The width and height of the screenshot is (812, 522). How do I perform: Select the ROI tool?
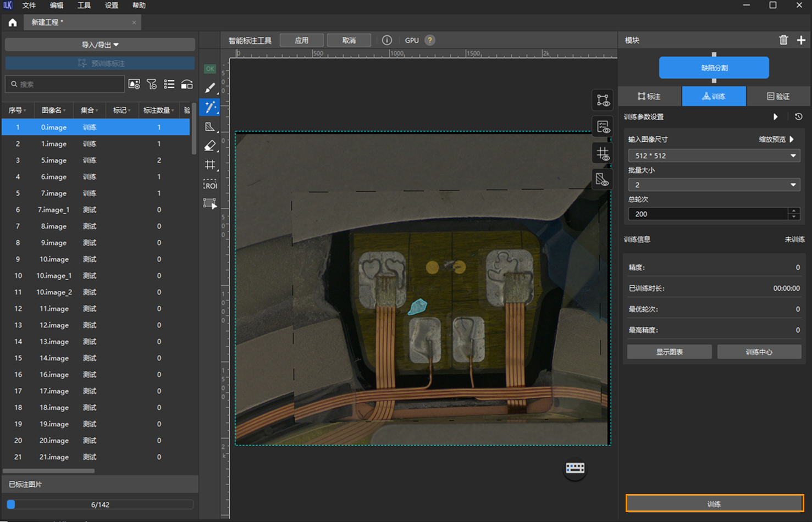(210, 184)
